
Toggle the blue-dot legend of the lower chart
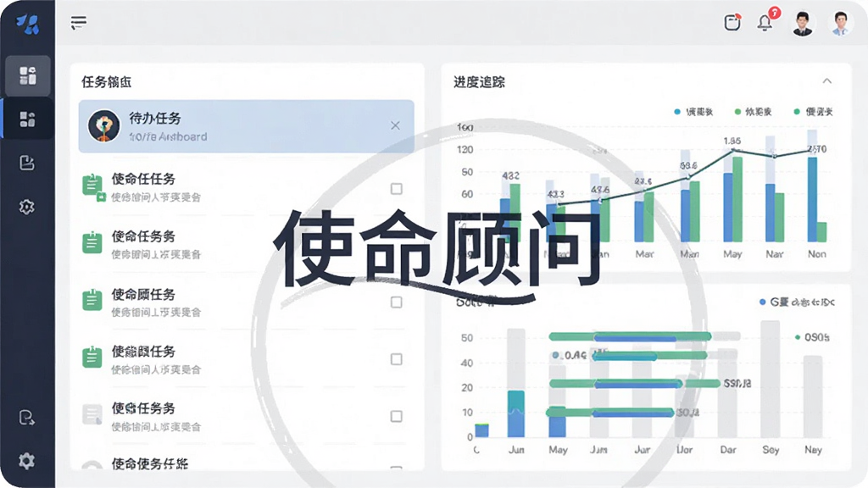(797, 302)
